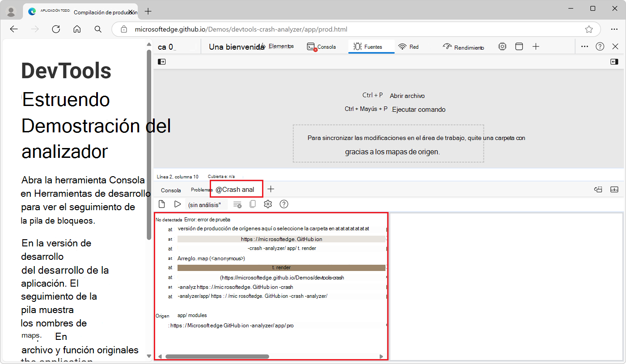Click the Cubierta e: n/a status
This screenshot has height=364, width=626.
point(221,177)
